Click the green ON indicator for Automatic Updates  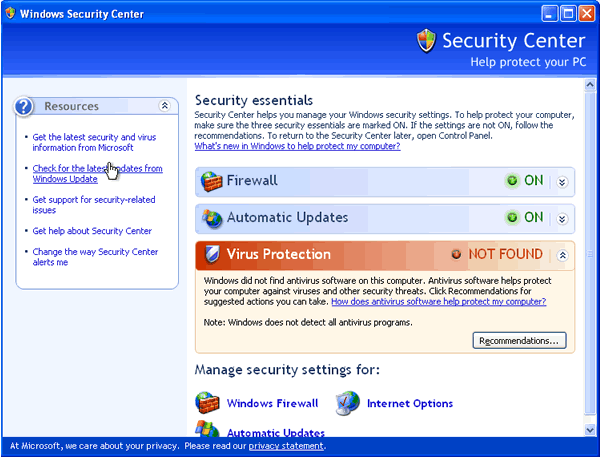(512, 217)
